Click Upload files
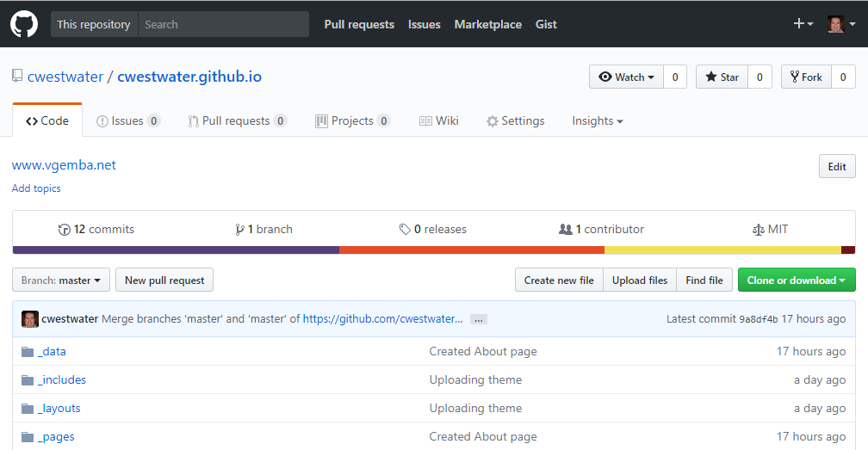Image resolution: width=868 pixels, height=450 pixels. coord(640,280)
